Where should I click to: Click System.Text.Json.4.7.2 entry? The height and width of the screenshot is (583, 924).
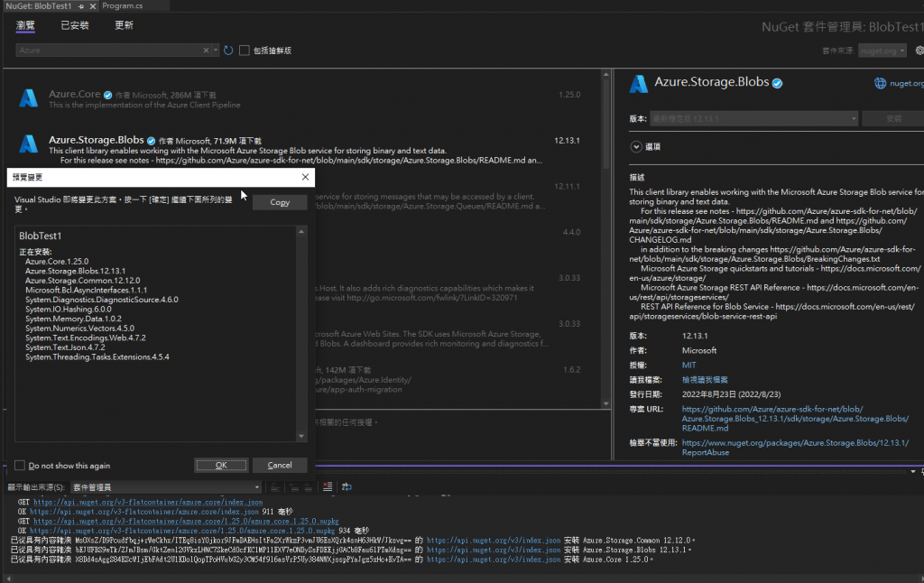[65, 347]
